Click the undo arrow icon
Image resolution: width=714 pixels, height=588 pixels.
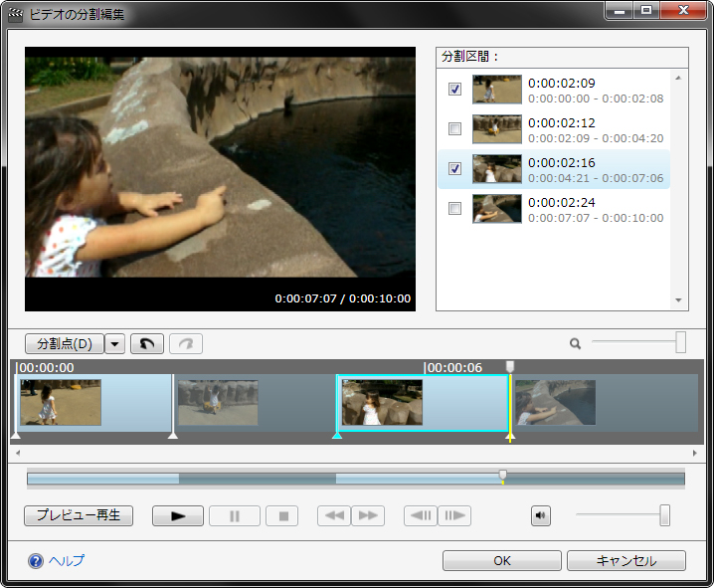click(x=146, y=344)
